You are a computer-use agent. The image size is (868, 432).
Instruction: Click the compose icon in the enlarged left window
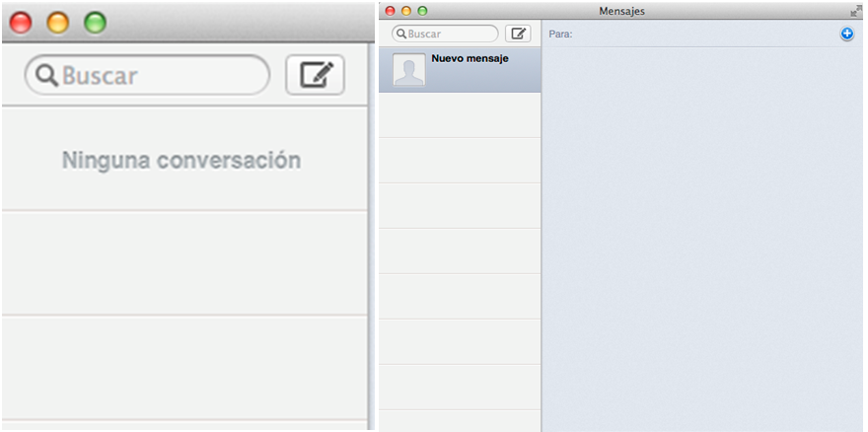(x=315, y=75)
